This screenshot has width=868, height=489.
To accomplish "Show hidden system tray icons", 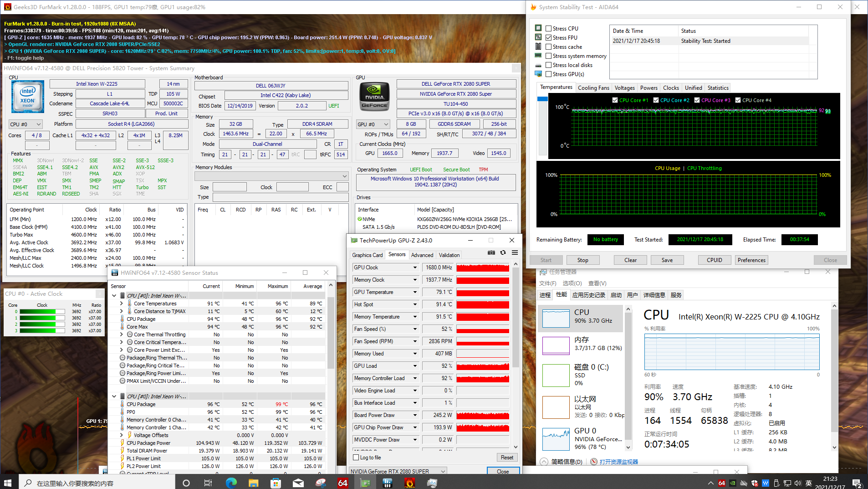I will coord(710,483).
